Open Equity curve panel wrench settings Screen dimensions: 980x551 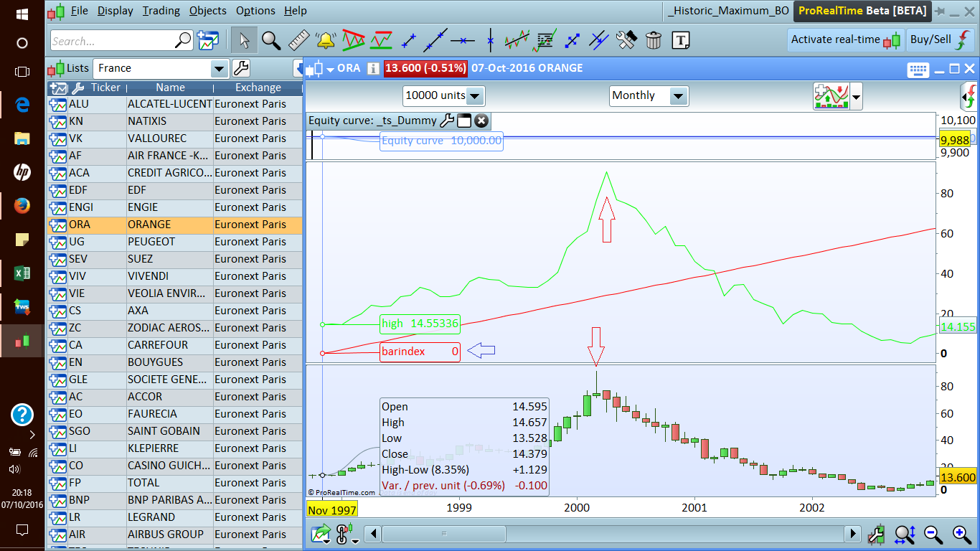pos(446,121)
